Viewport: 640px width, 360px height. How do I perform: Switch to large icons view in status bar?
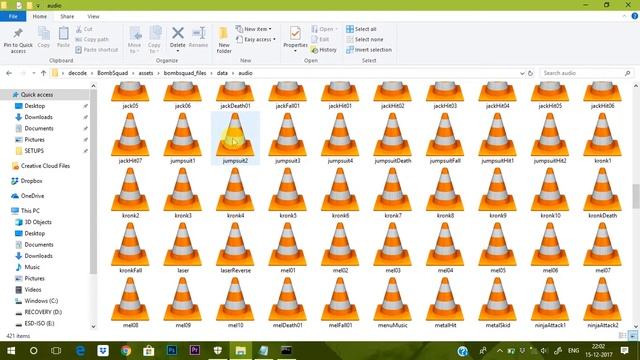point(632,336)
